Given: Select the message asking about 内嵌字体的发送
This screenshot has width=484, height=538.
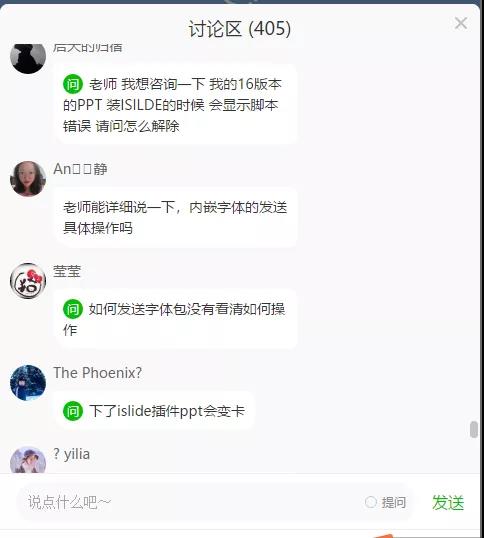Looking at the screenshot, I should (x=175, y=218).
